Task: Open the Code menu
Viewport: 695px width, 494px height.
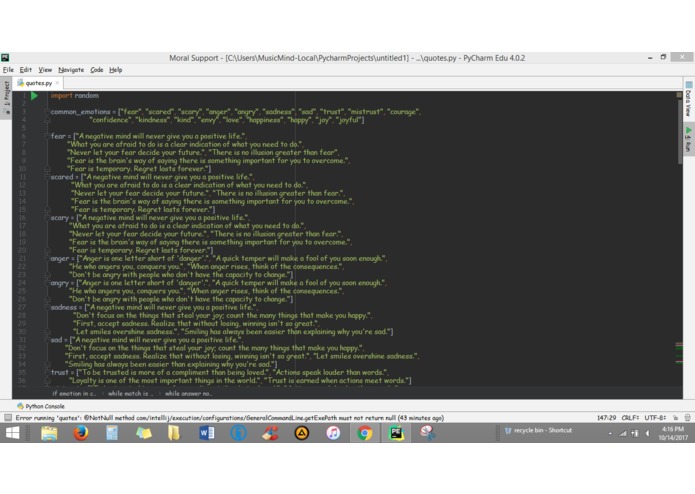Action: pos(97,70)
